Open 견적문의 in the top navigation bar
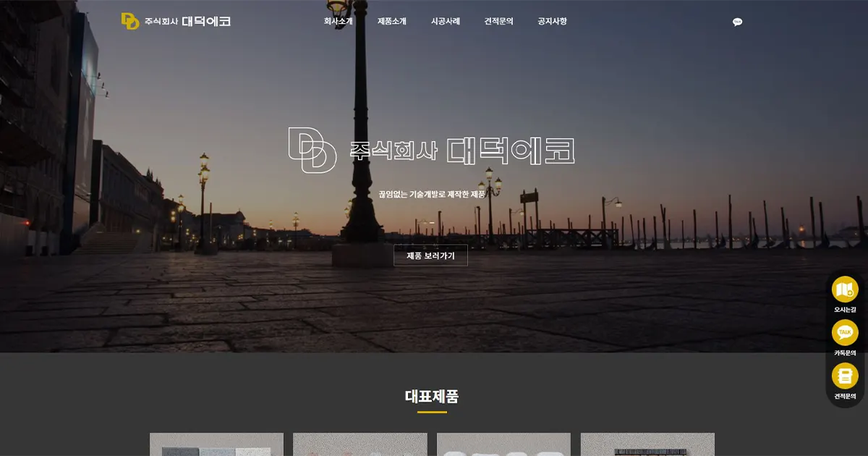868x456 pixels. point(499,22)
